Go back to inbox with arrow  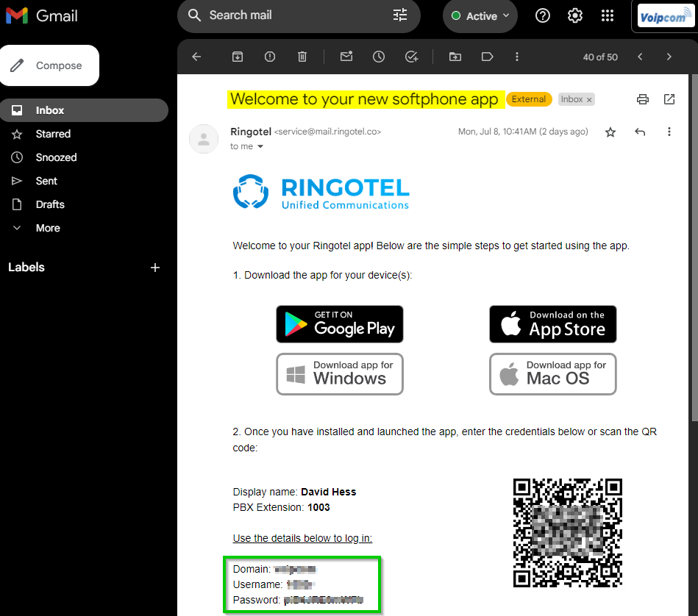(x=196, y=57)
